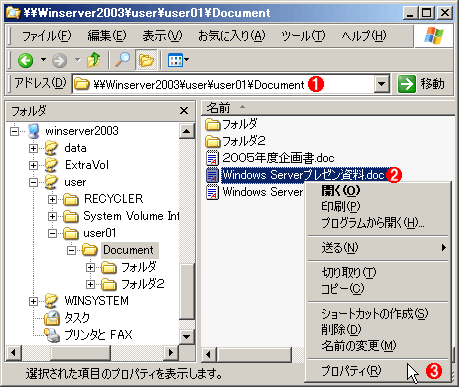Click the winserver2003 computer icon
Image resolution: width=459 pixels, height=387 pixels.
34,131
